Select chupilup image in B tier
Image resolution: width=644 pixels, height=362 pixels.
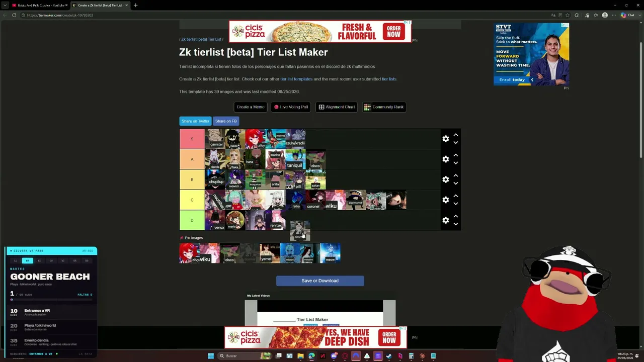[215, 179]
